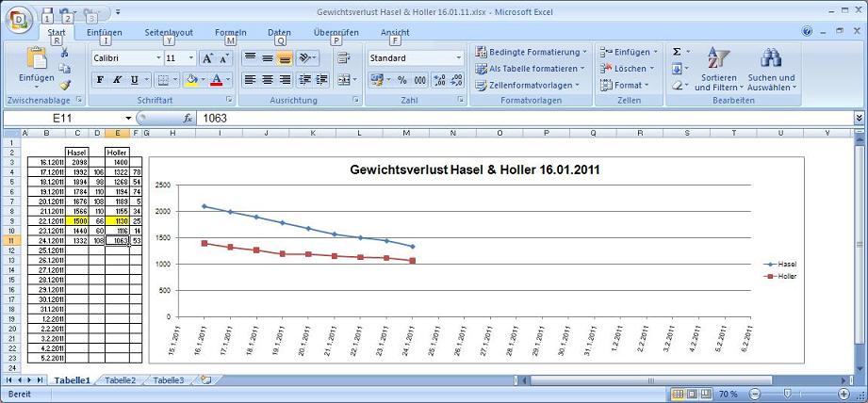Click the cut scissors icon
Viewport: 868px width, 403px height.
[65, 53]
